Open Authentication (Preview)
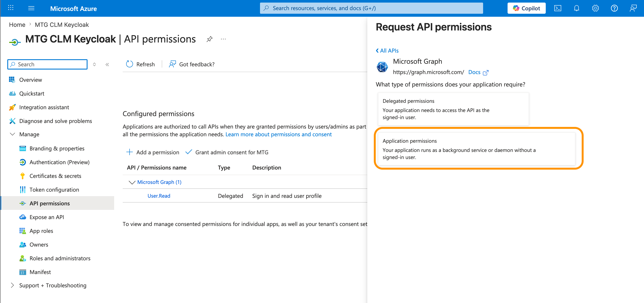The image size is (644, 303). click(x=59, y=162)
